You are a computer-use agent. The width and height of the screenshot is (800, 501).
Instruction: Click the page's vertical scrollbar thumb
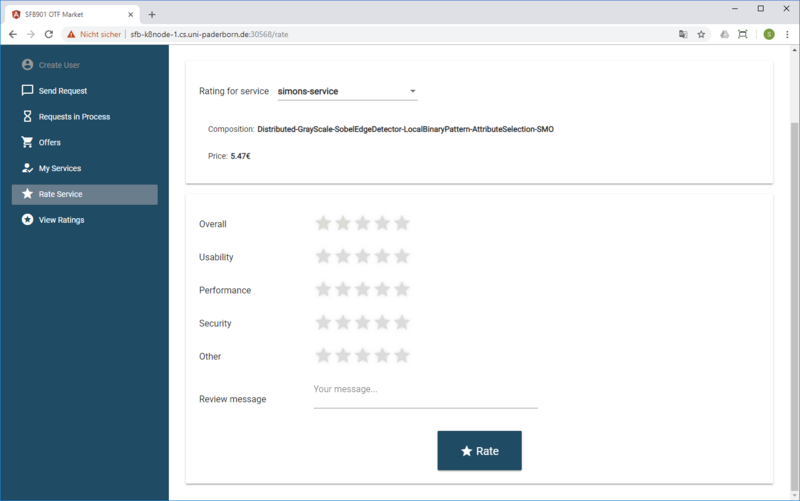[x=794, y=306]
